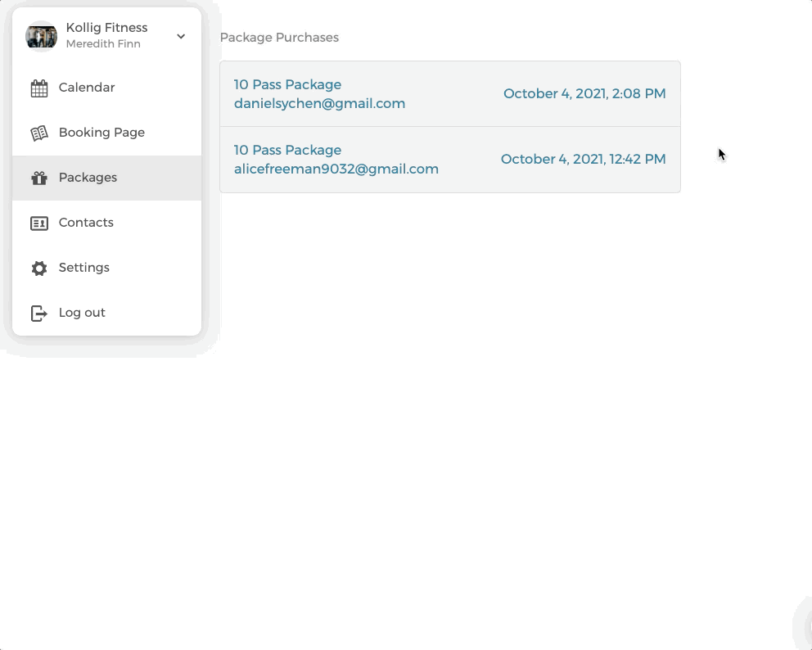The image size is (812, 650).
Task: Click the October 4, 2021, 12:42 PM date
Action: tap(583, 159)
